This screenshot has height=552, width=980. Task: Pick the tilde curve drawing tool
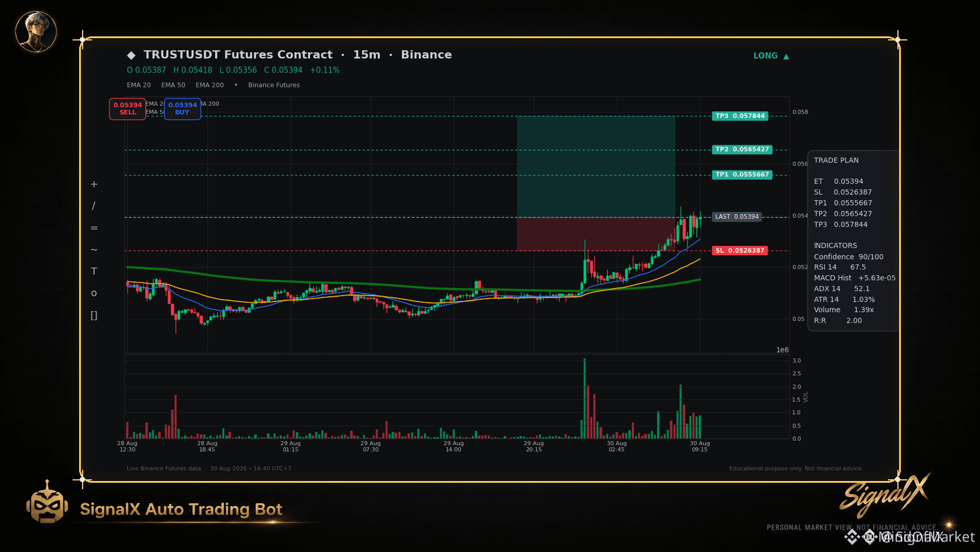coord(94,249)
